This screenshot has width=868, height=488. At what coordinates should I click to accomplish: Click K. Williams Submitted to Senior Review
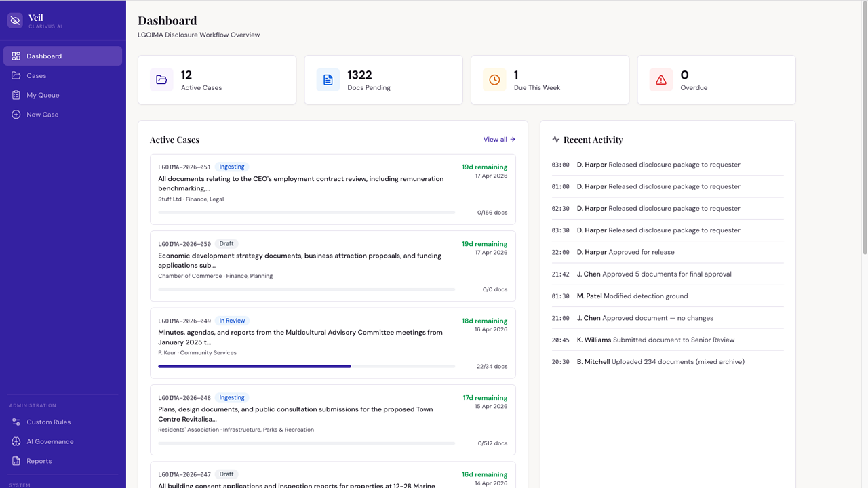pos(667,340)
